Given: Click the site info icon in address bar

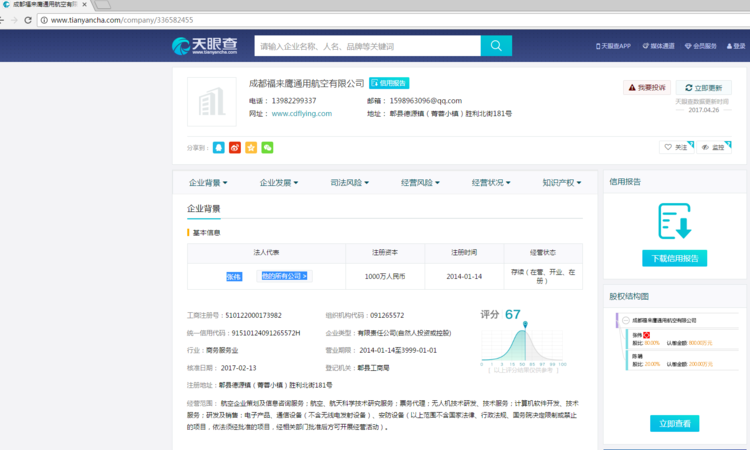Looking at the screenshot, I should [x=44, y=20].
